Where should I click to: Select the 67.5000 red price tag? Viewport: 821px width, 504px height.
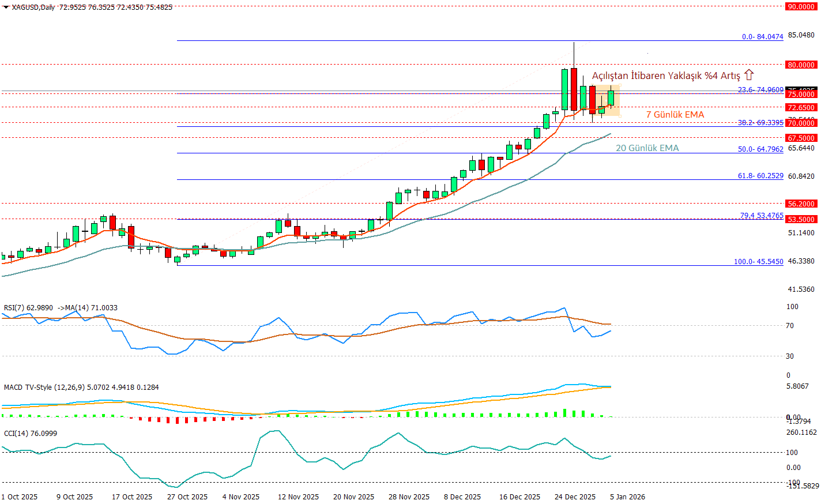tap(801, 138)
